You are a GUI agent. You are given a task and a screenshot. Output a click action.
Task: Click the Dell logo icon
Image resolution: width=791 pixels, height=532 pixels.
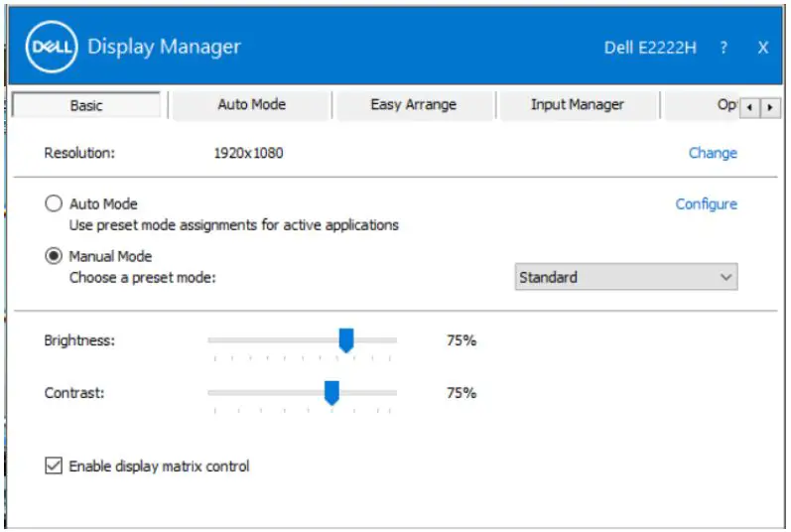[x=52, y=47]
